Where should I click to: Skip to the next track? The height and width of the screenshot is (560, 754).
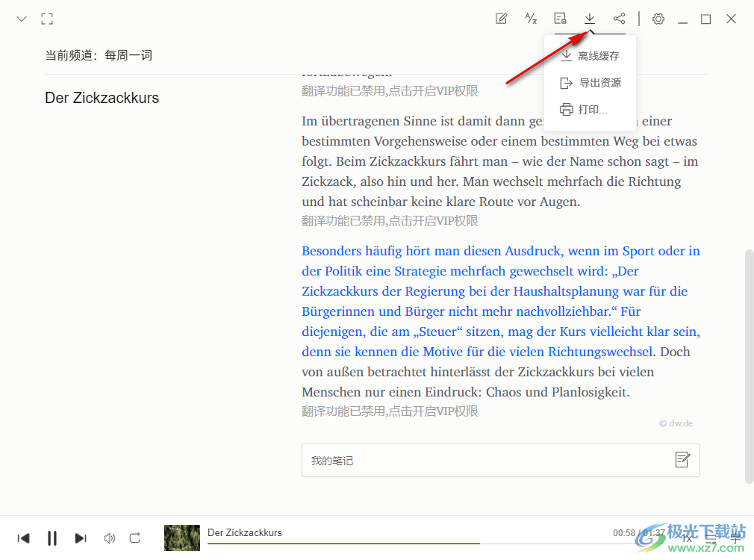(x=81, y=538)
